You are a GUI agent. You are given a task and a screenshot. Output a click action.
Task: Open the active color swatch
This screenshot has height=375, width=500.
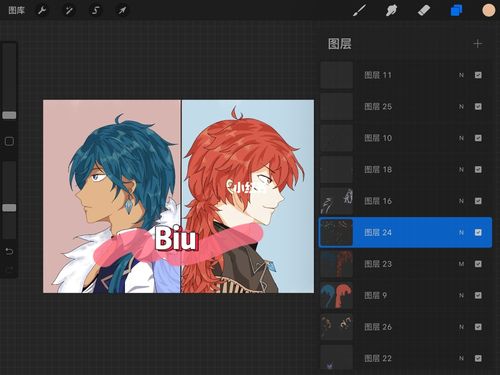click(x=489, y=10)
